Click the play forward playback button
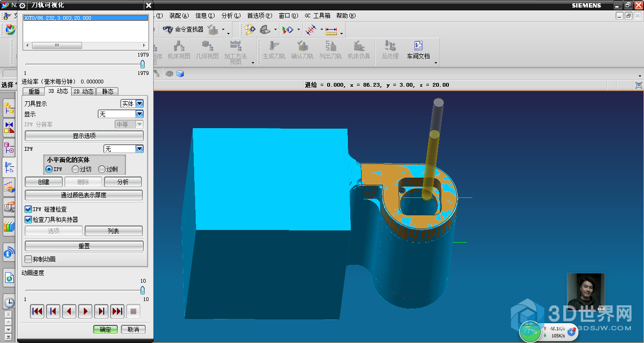644x343 pixels. tap(85, 311)
